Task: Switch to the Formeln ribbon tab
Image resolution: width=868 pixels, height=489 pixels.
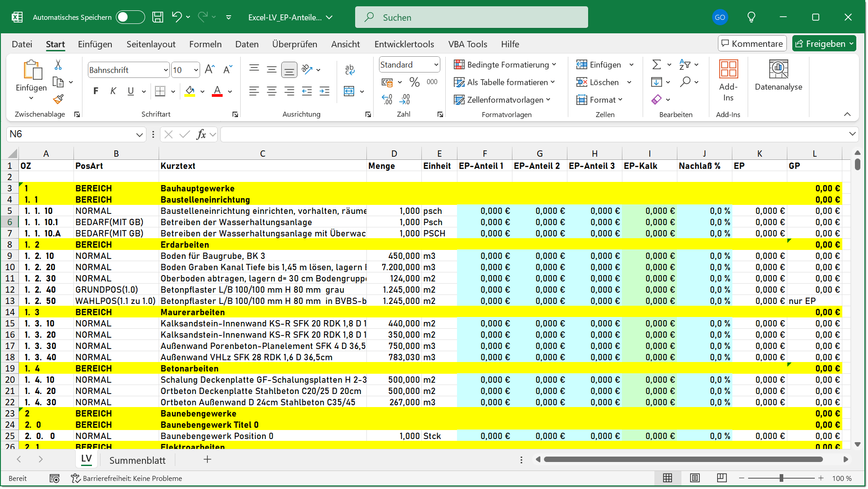Action: point(206,44)
